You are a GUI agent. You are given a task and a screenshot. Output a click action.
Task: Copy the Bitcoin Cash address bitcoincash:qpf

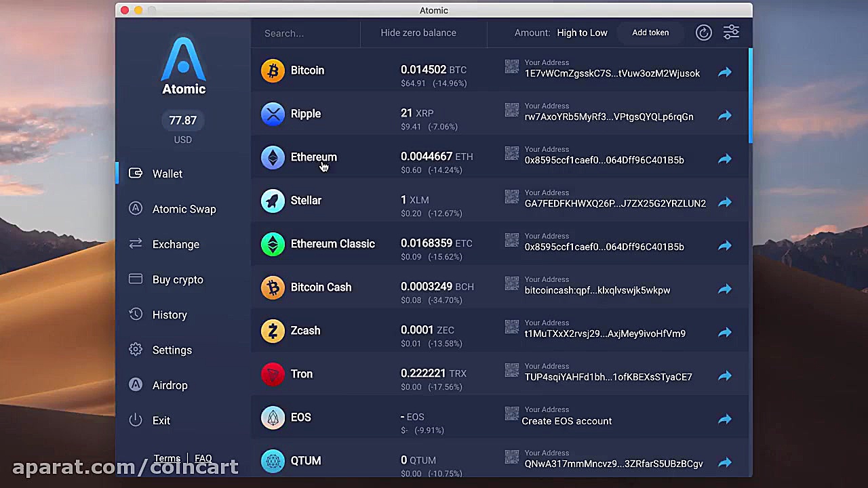point(597,290)
